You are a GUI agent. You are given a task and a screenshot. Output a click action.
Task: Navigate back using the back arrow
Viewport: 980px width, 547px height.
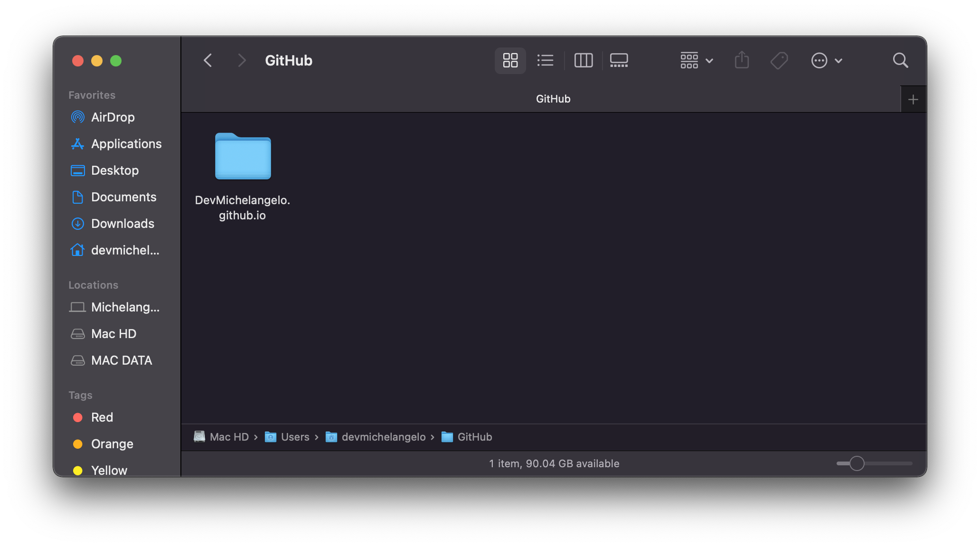(207, 60)
